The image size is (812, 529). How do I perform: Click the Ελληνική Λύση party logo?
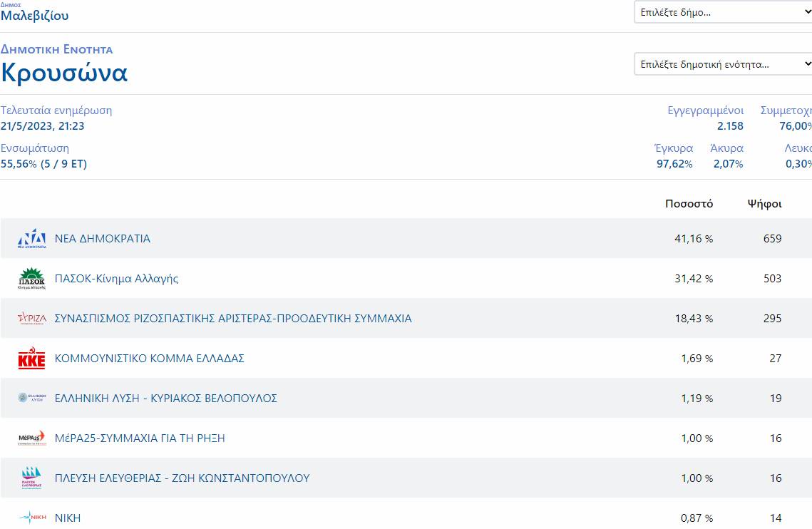[31, 398]
